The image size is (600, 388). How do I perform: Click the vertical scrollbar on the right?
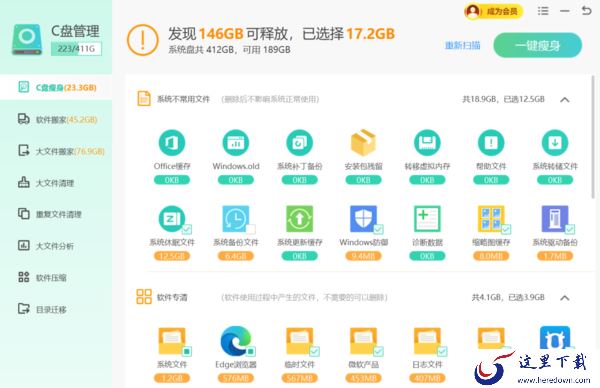(593, 136)
